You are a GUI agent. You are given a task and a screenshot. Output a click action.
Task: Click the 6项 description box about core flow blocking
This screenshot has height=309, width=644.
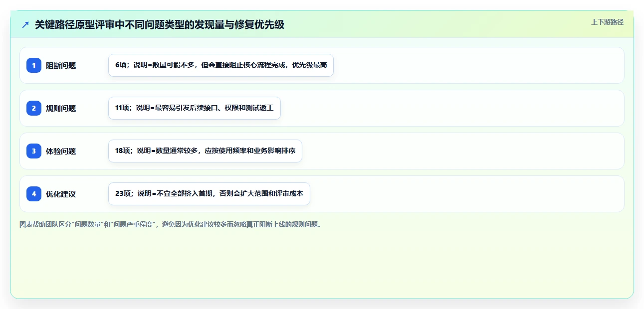pyautogui.click(x=221, y=65)
